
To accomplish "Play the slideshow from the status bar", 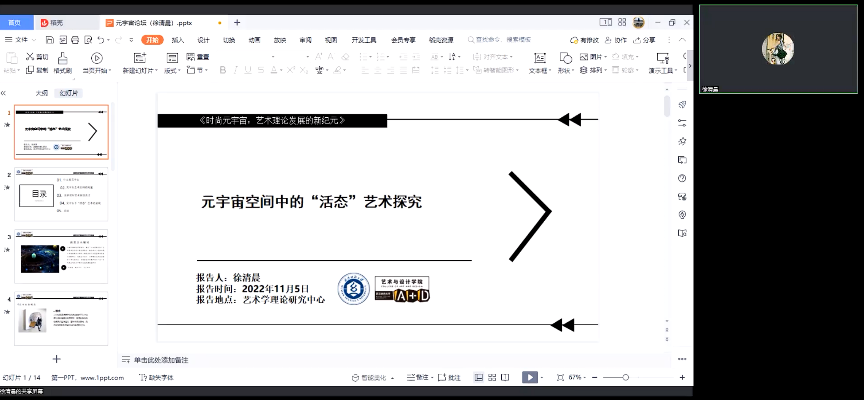I will click(x=530, y=377).
